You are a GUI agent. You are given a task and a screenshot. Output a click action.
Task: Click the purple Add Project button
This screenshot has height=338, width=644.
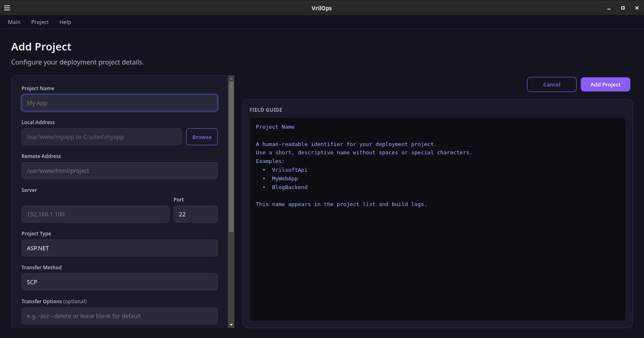606,84
